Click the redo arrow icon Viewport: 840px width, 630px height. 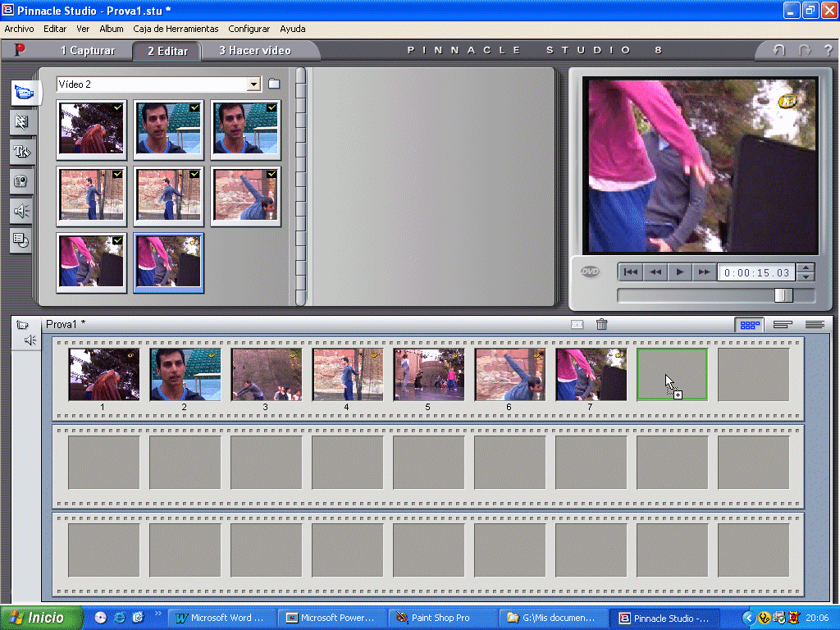coord(805,50)
